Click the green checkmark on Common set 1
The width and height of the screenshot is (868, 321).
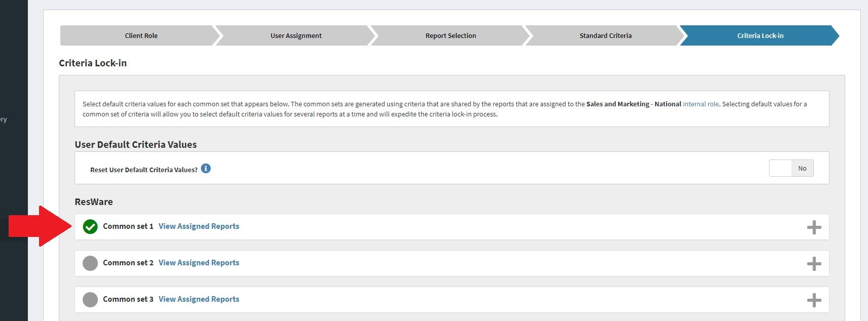90,227
